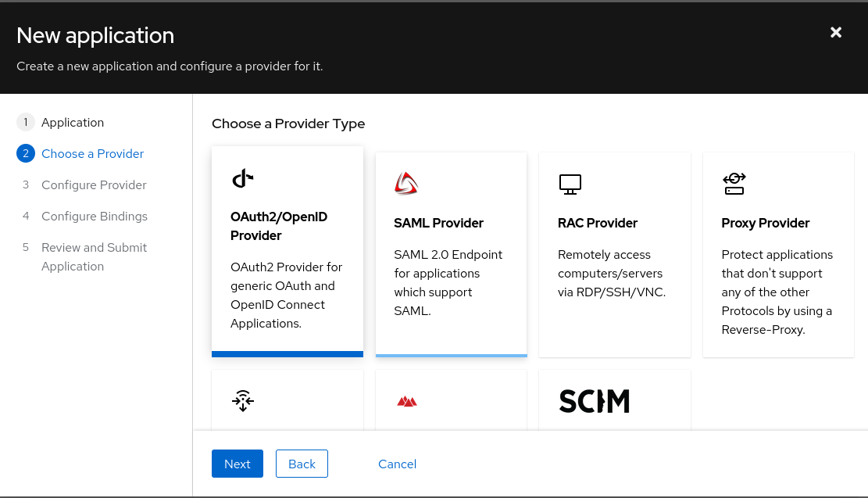Select the Proxy Provider card

click(x=778, y=254)
